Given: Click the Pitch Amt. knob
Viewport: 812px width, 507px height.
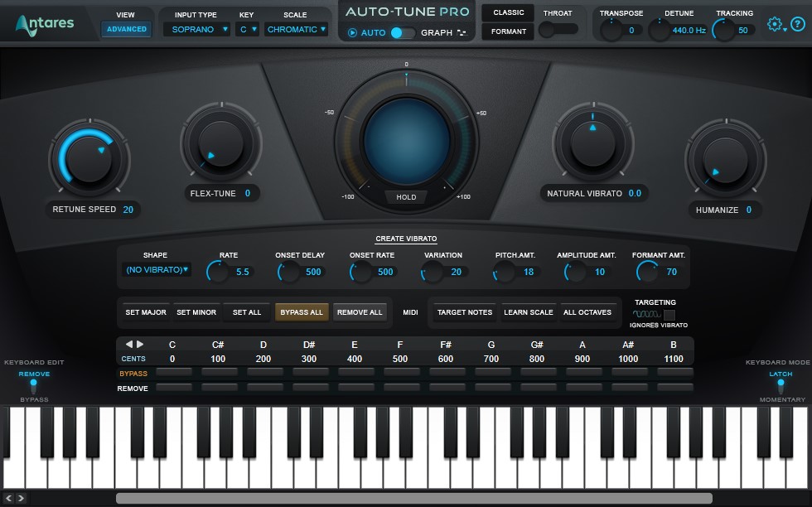Looking at the screenshot, I should point(504,272).
